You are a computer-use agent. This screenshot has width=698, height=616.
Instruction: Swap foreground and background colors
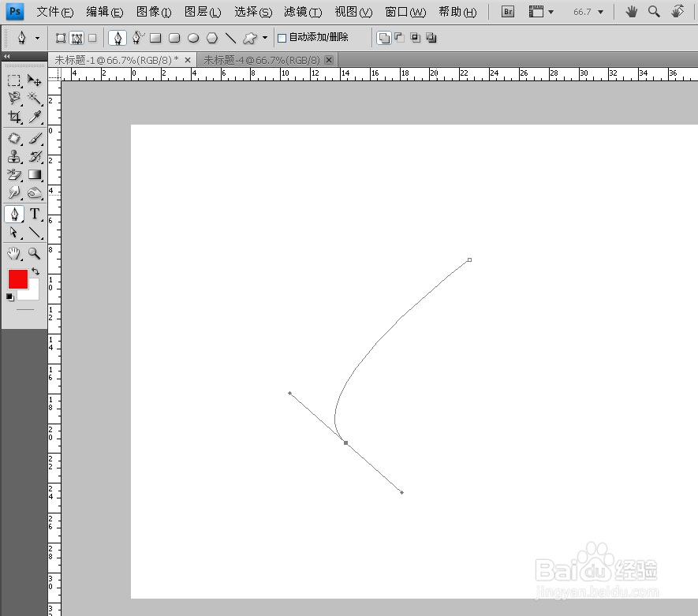[35, 271]
